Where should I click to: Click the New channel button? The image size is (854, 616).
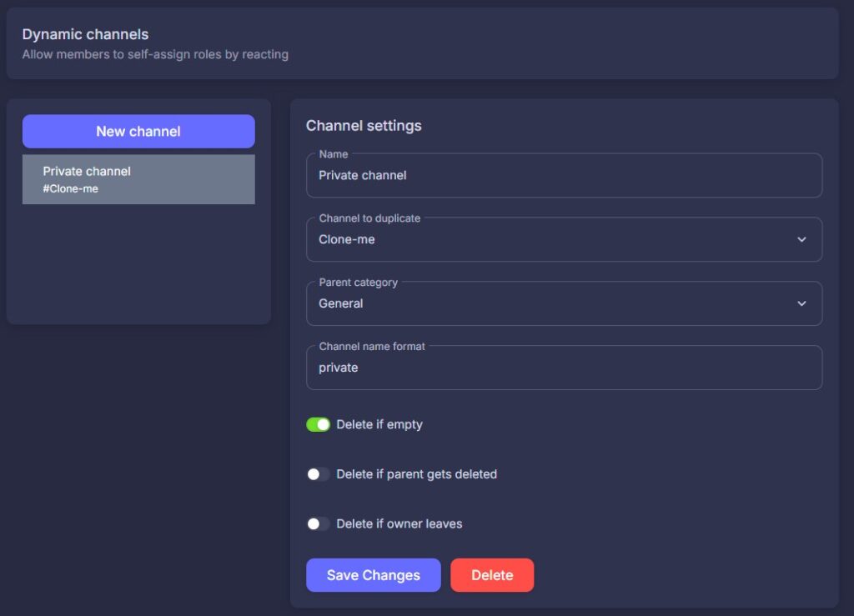[138, 131]
